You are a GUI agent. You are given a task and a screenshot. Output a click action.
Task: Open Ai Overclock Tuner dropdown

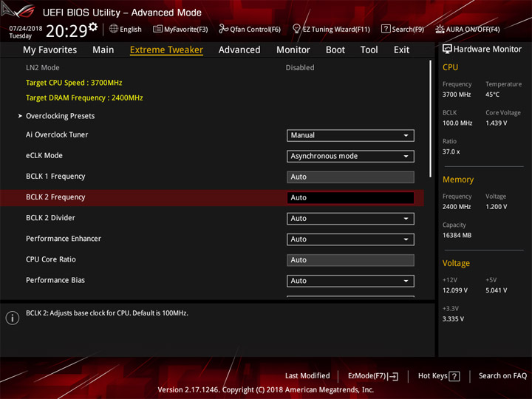coord(350,135)
